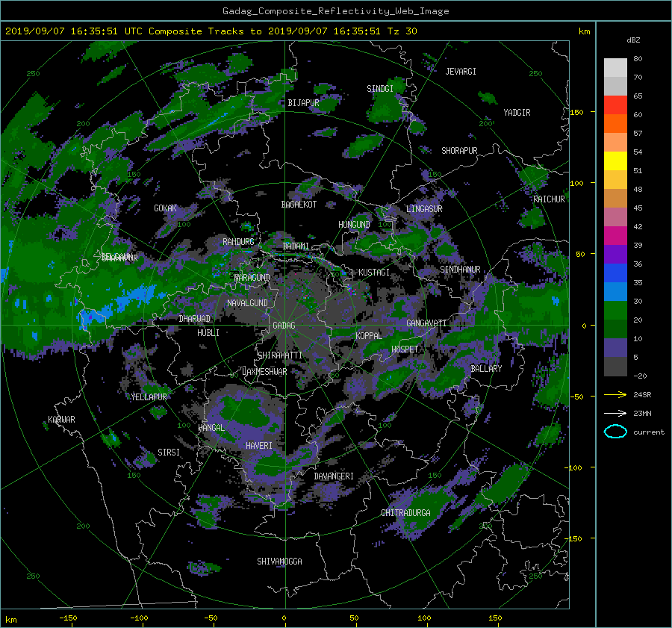
Task: Click the -100 tick on right km axis
Action: click(x=575, y=467)
